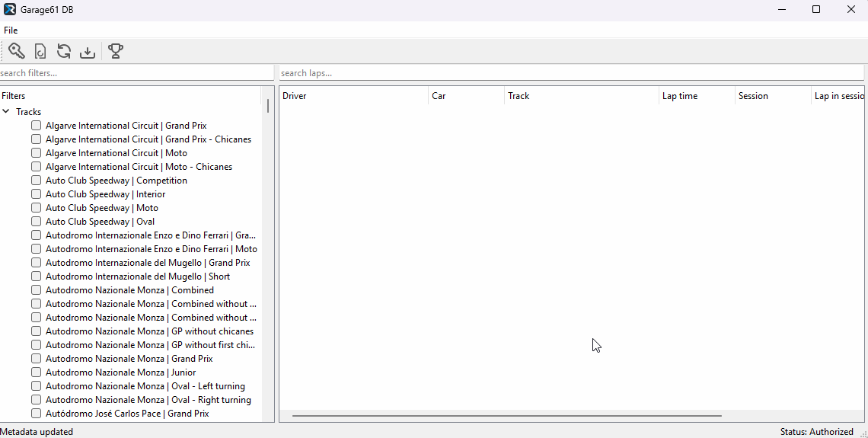The image size is (868, 438).
Task: Sort by the Driver column header
Action: 353,96
